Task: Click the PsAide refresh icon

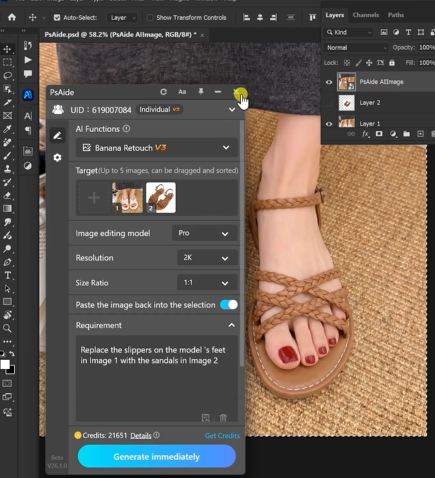Action: click(163, 92)
